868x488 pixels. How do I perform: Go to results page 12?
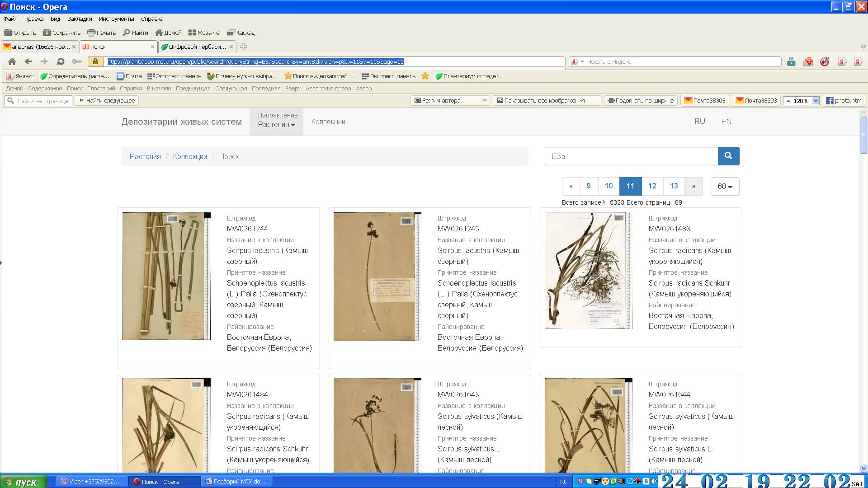[x=652, y=186]
